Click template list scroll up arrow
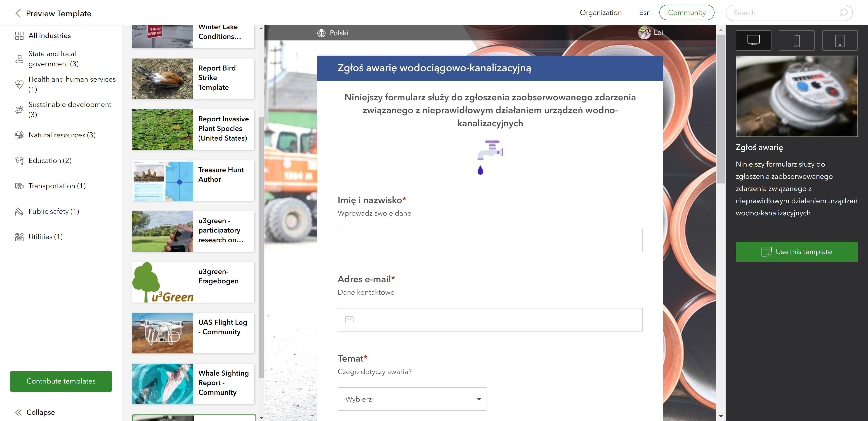 pyautogui.click(x=261, y=28)
